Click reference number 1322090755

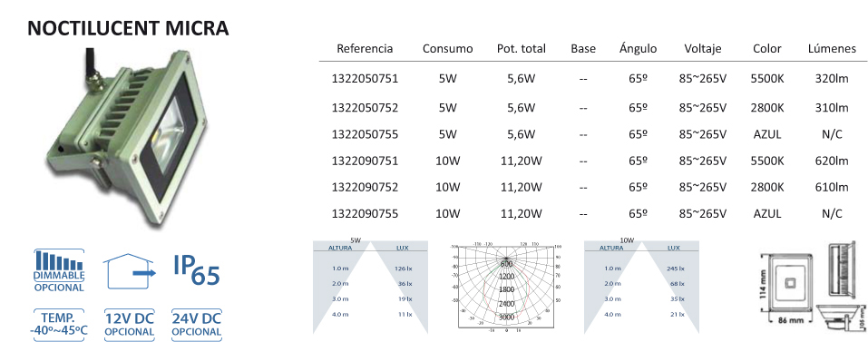[x=365, y=213]
